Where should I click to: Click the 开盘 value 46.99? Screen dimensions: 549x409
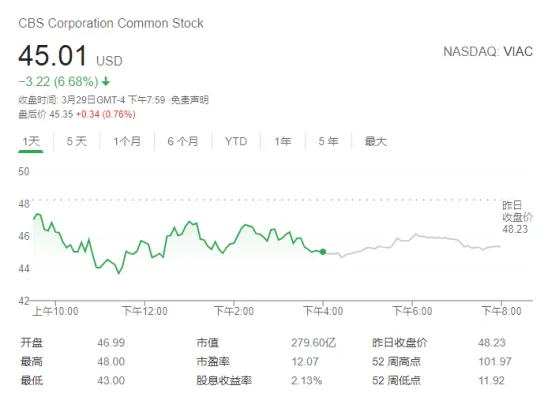coord(111,342)
